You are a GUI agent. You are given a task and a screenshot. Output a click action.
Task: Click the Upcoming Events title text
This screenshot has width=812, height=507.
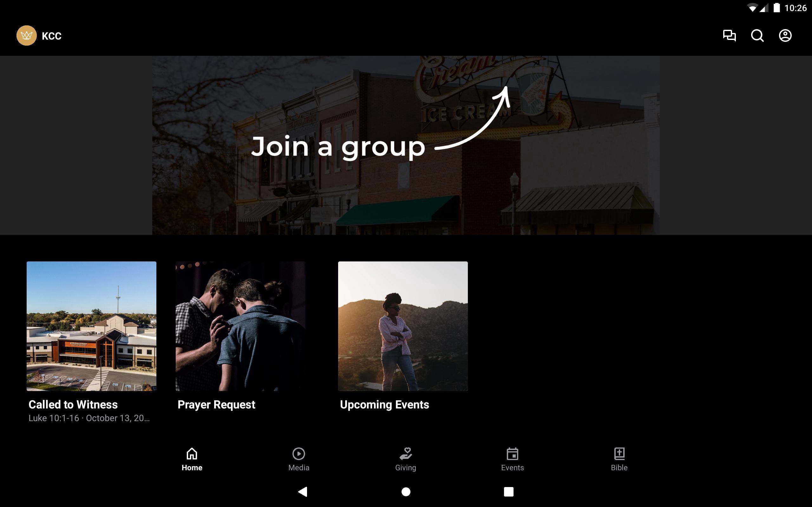tap(384, 404)
